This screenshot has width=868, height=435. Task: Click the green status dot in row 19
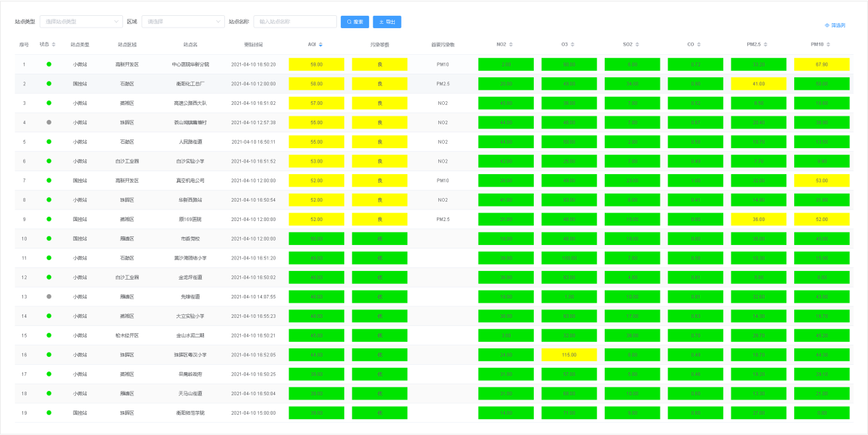(48, 413)
